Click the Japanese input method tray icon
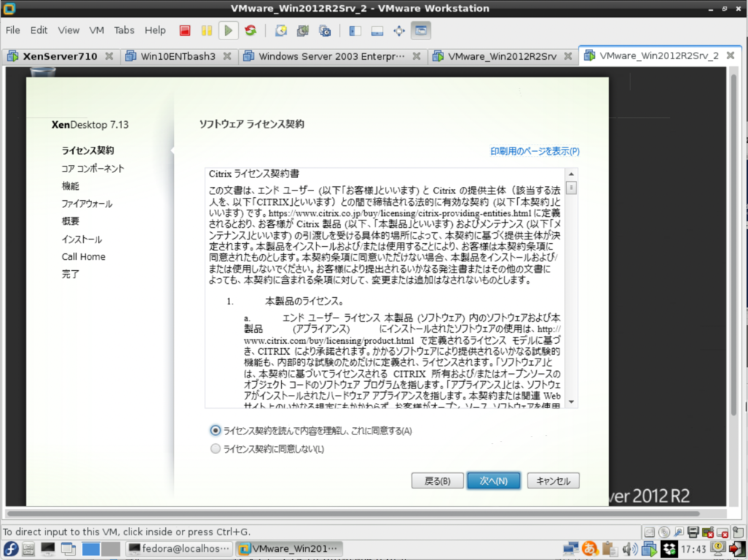The width and height of the screenshot is (748, 560). tap(590, 549)
